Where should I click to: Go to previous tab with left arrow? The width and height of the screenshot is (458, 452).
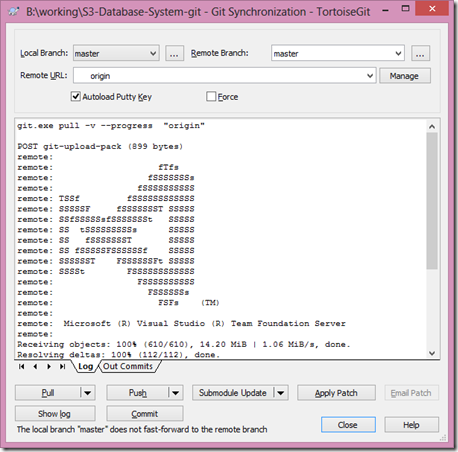click(35, 367)
